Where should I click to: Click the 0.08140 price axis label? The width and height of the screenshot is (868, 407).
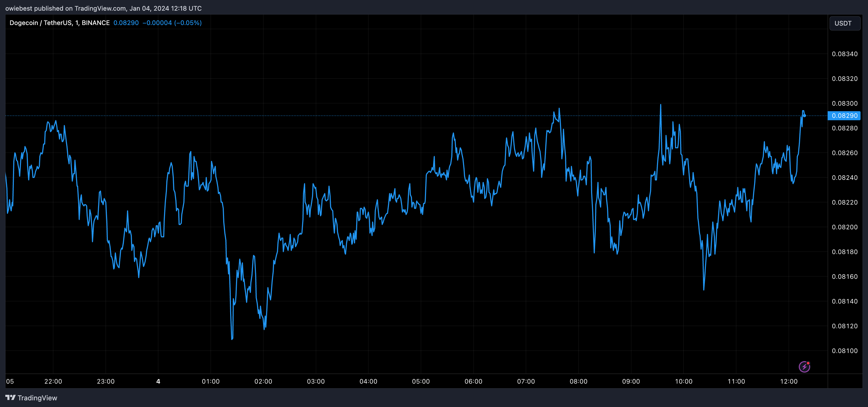pyautogui.click(x=845, y=301)
